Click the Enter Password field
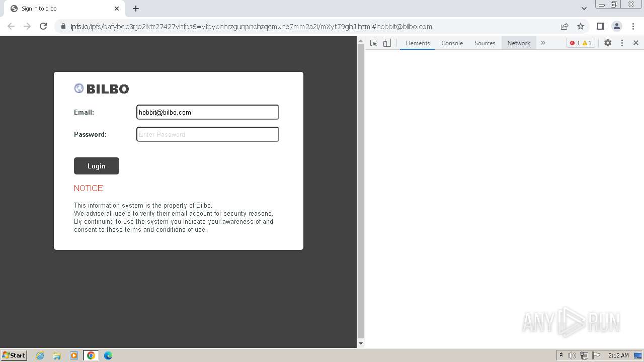The height and width of the screenshot is (362, 644). 208,134
